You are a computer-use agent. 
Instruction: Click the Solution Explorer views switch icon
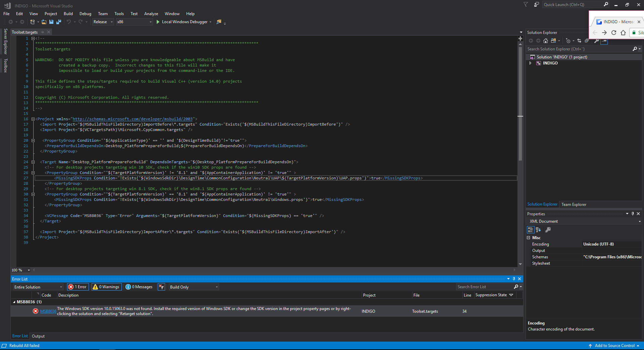pos(553,41)
